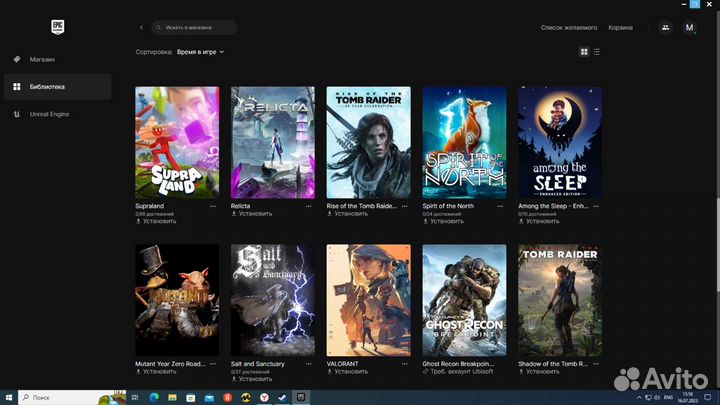
Task: Click the 2/98 достижений text under Supraland
Action: [x=154, y=214]
